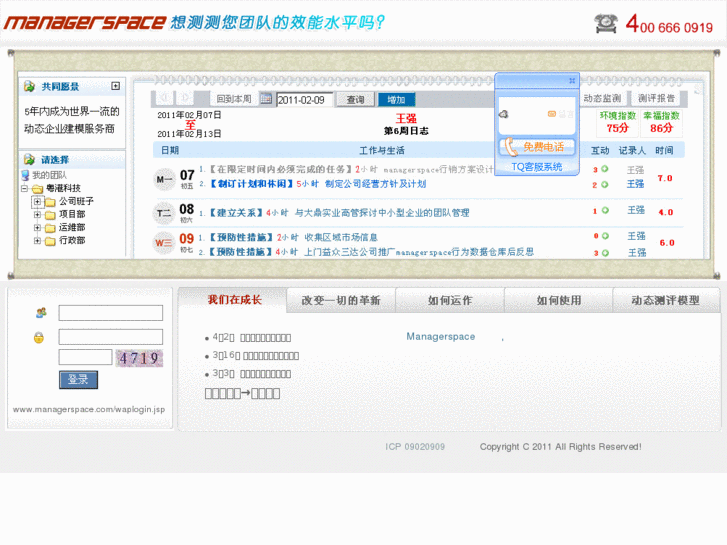Click 互动 column header

600,150
